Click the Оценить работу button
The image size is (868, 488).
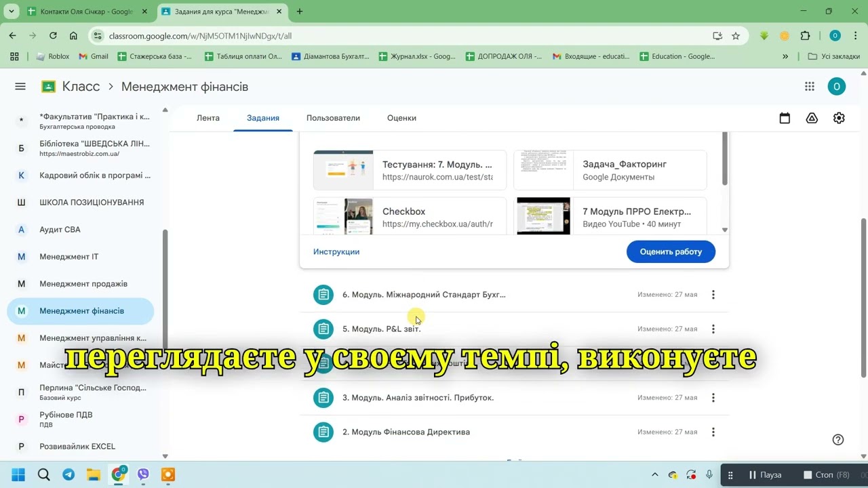pos(670,251)
